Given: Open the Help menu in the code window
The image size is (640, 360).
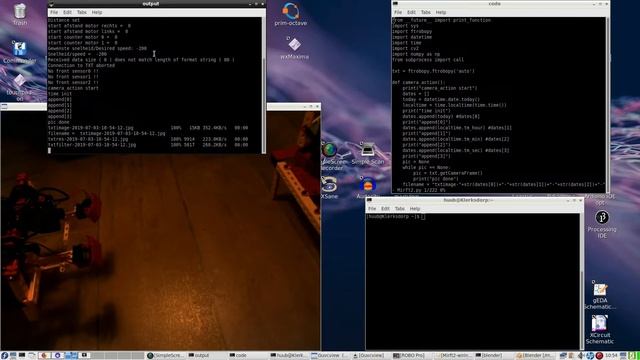Looking at the screenshot, I should coord(441,12).
